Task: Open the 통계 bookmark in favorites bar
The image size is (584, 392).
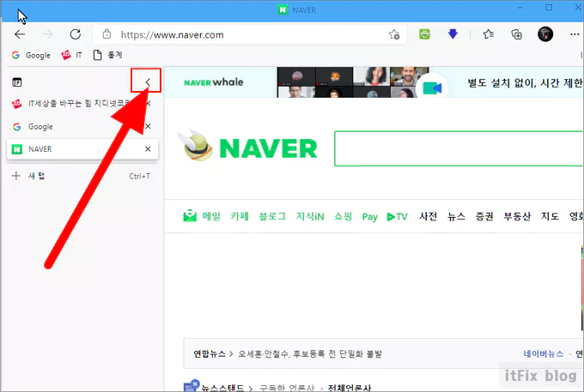Action: coord(107,55)
